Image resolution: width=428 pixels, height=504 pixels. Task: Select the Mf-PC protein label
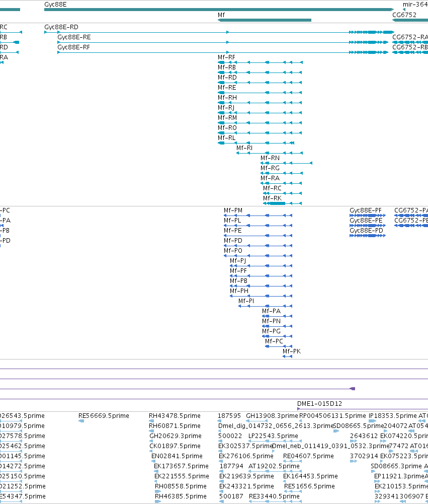coord(274,341)
